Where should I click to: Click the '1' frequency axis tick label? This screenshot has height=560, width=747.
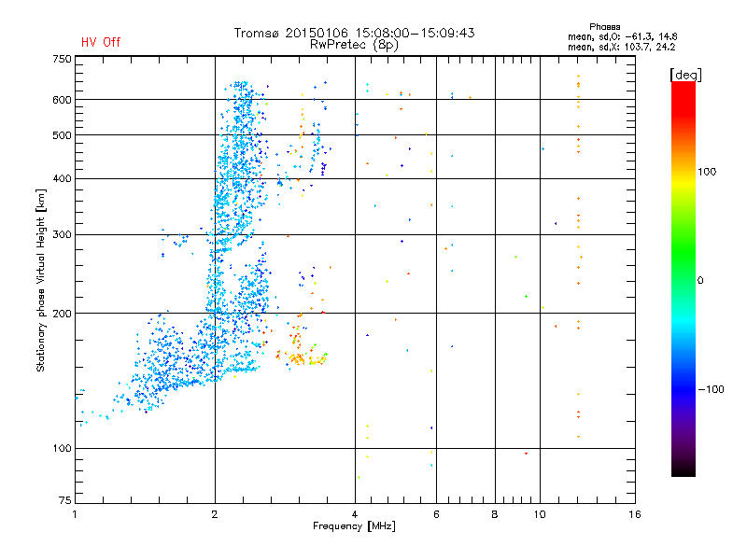point(75,514)
